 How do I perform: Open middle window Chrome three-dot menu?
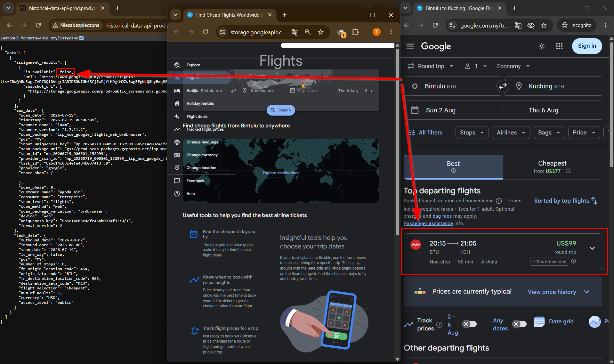[x=391, y=32]
